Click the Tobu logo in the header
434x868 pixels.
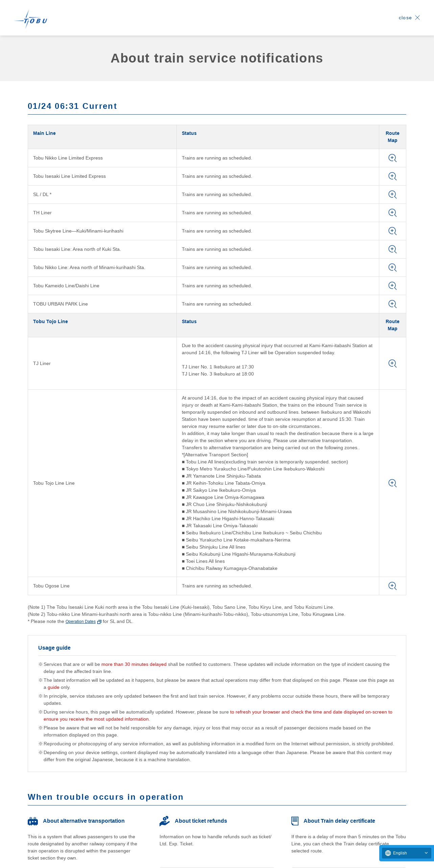point(31,19)
